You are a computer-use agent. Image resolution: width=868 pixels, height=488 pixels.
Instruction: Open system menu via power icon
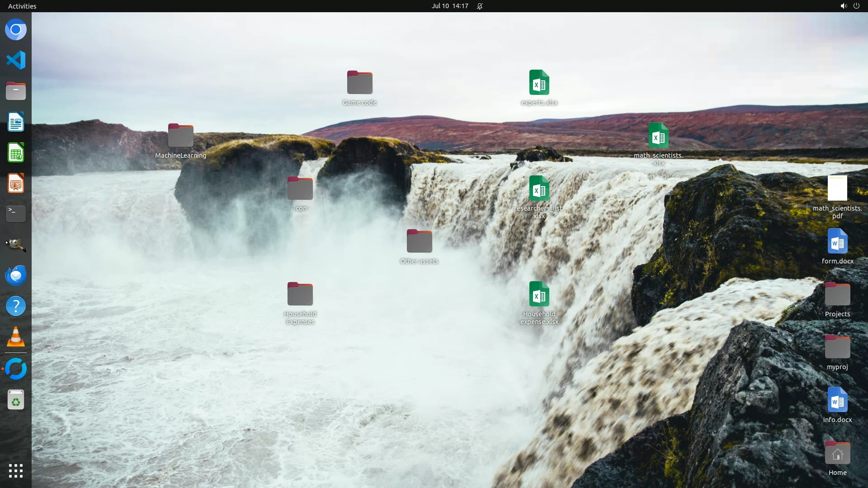856,6
